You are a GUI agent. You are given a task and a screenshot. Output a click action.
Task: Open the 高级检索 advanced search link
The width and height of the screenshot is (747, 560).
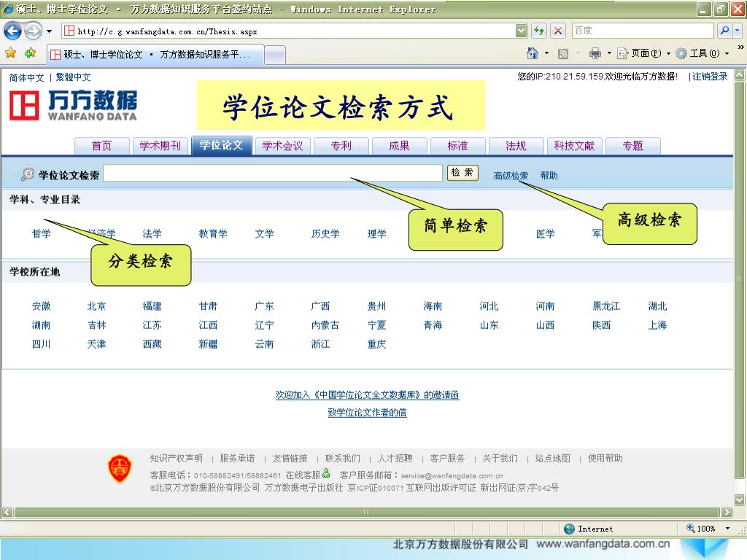click(x=511, y=176)
